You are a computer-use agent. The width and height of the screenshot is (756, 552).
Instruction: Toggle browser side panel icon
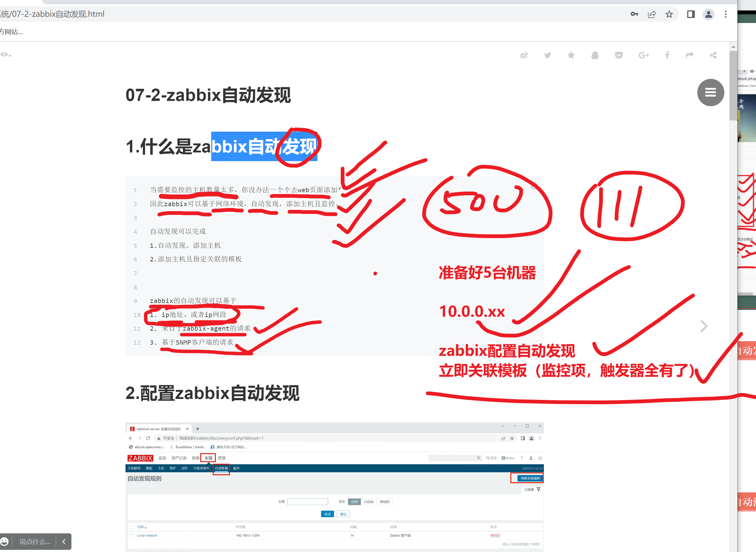tap(691, 14)
